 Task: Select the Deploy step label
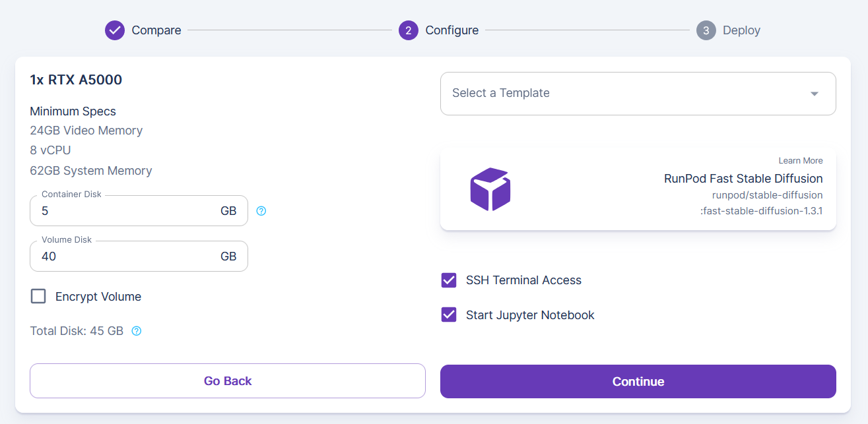[x=741, y=30]
